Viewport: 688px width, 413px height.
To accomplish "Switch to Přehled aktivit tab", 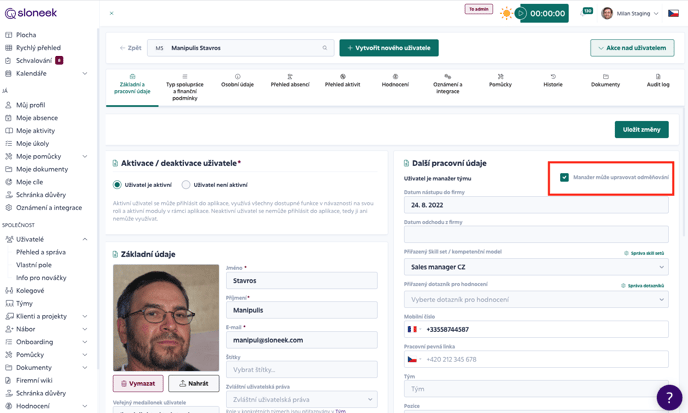I will [x=342, y=80].
